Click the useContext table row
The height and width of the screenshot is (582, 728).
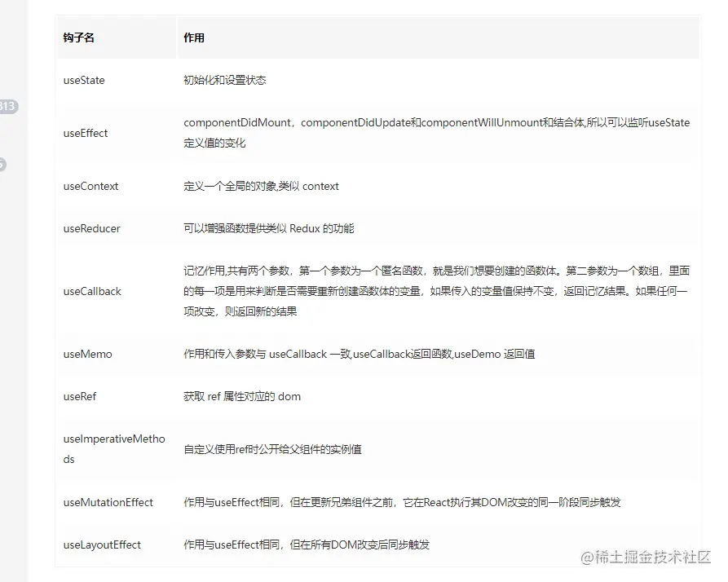click(90, 186)
